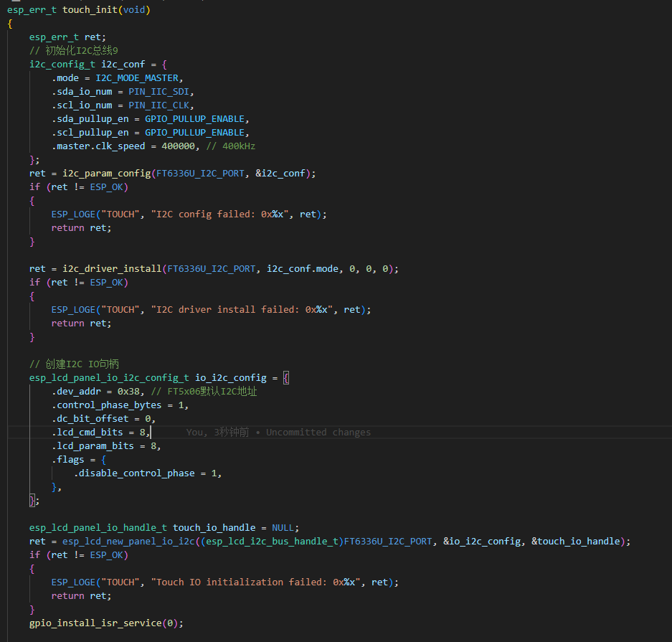Click PIN_IIC_CLK macro
This screenshot has width=672, height=642.
(158, 105)
